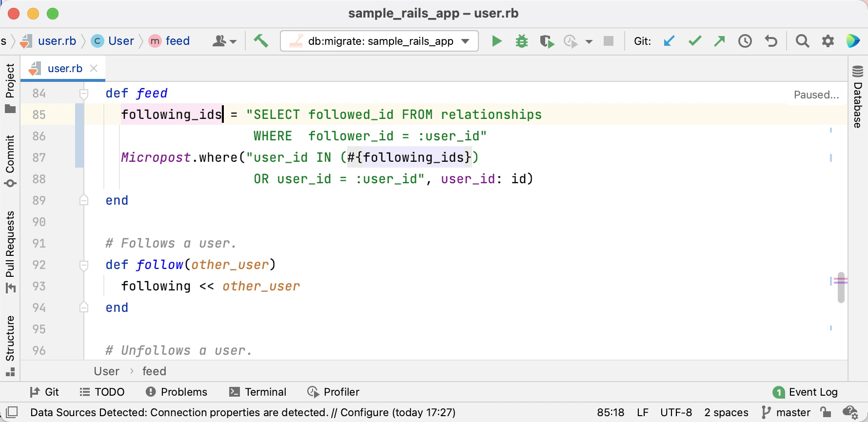Click fold end marker at line 89
This screenshot has height=422, width=868.
tap(84, 200)
